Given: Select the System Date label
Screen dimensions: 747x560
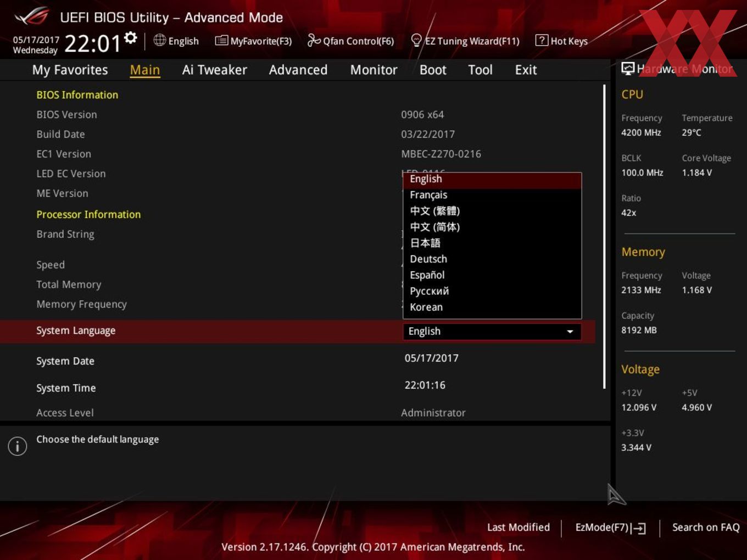Looking at the screenshot, I should pos(65,361).
